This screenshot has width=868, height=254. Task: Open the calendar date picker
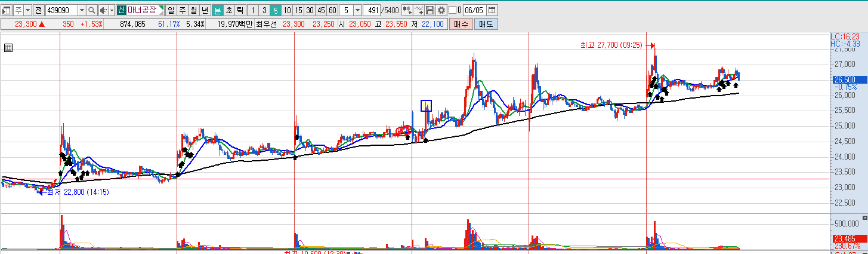pos(492,10)
